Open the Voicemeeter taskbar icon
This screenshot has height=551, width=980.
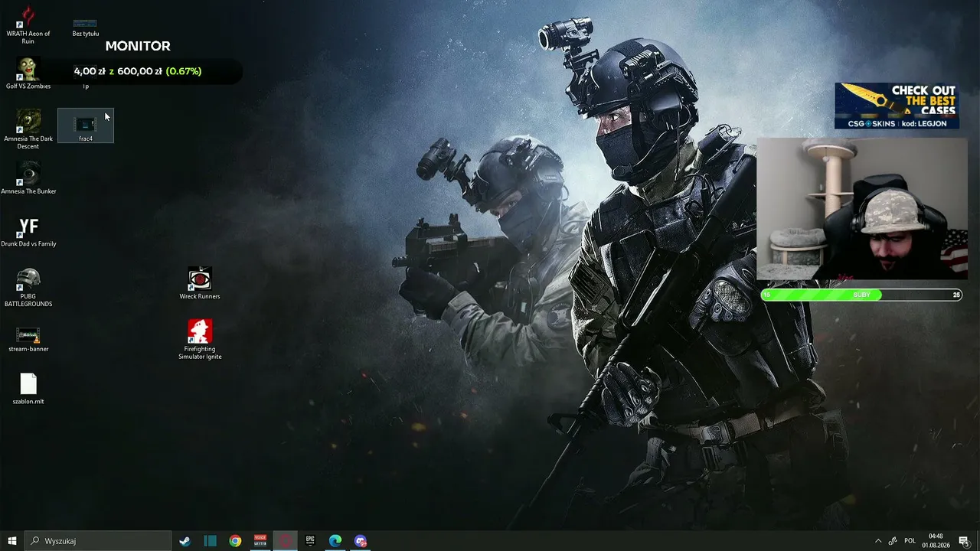(260, 541)
